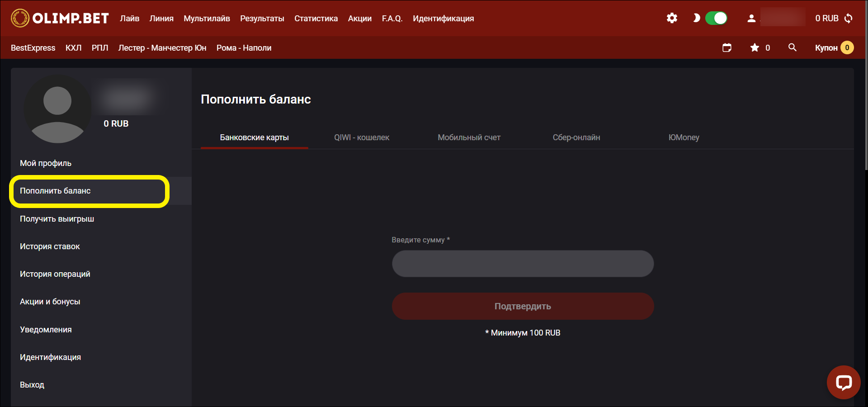Click the profile avatar picture

[57, 109]
